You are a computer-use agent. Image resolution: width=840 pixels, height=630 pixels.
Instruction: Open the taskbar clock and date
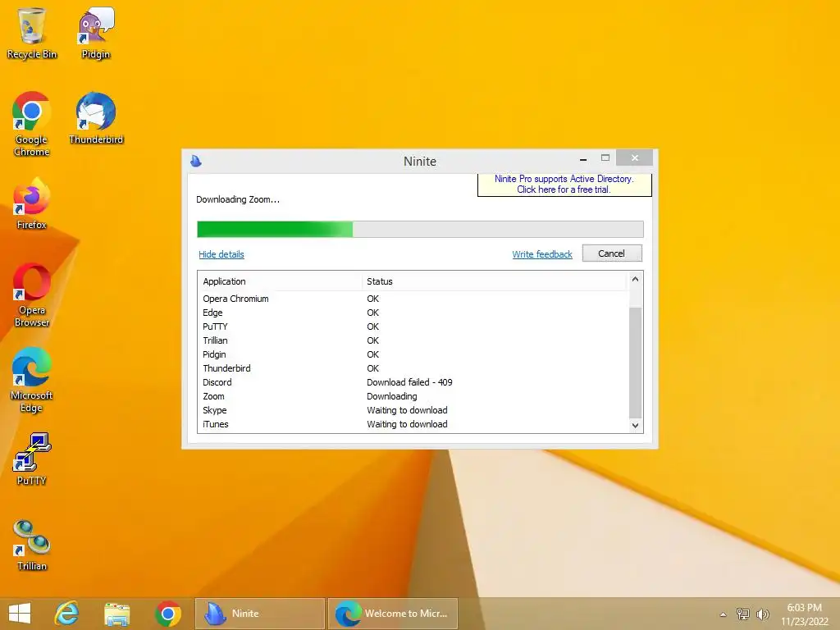(804, 614)
